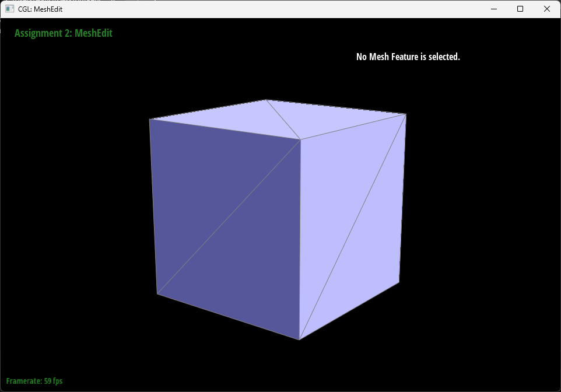
Task: Click the 'Framerate: 59 fps' readout
Action: pyautogui.click(x=34, y=381)
